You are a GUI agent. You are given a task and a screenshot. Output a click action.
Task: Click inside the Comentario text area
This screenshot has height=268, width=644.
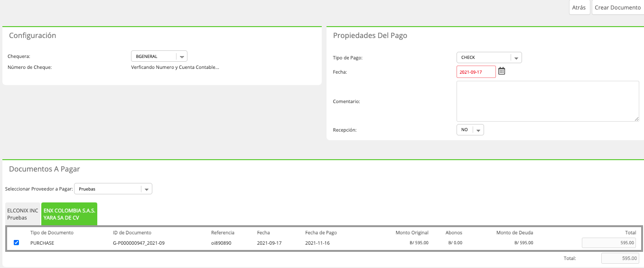point(548,101)
